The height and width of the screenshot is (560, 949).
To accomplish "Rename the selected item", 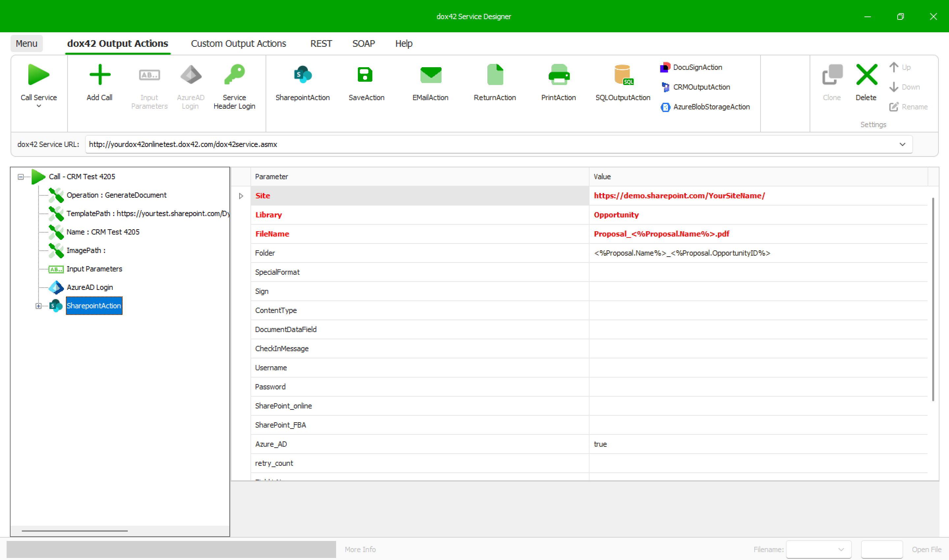I will tap(908, 107).
